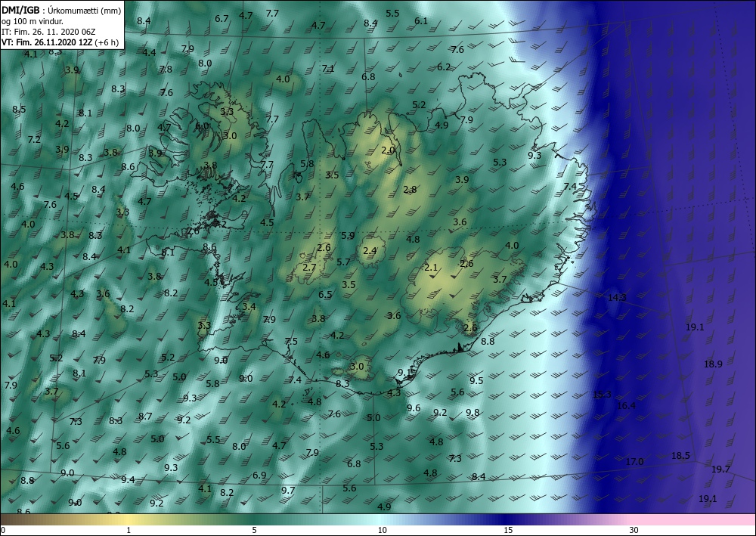Click the 6.7 value at the top

coord(222,19)
